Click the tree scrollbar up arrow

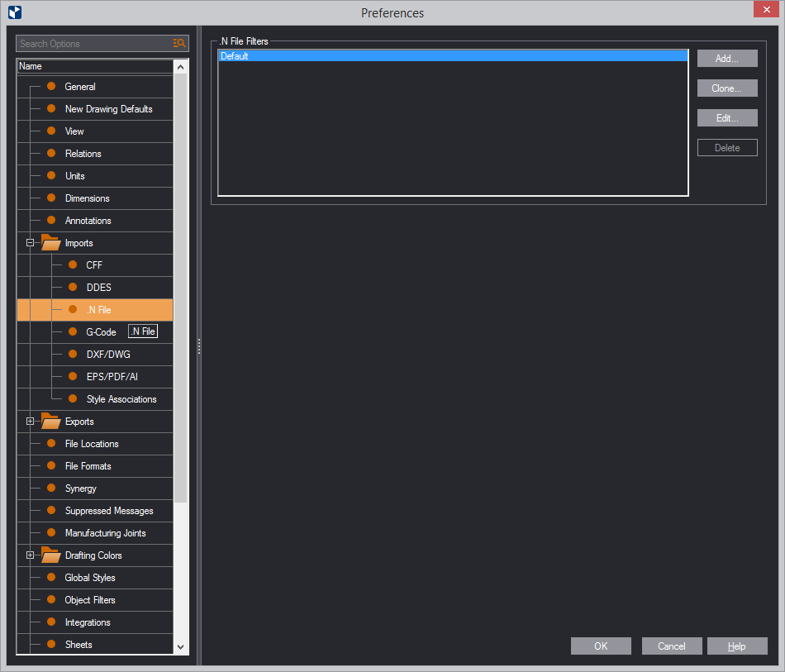coord(181,67)
